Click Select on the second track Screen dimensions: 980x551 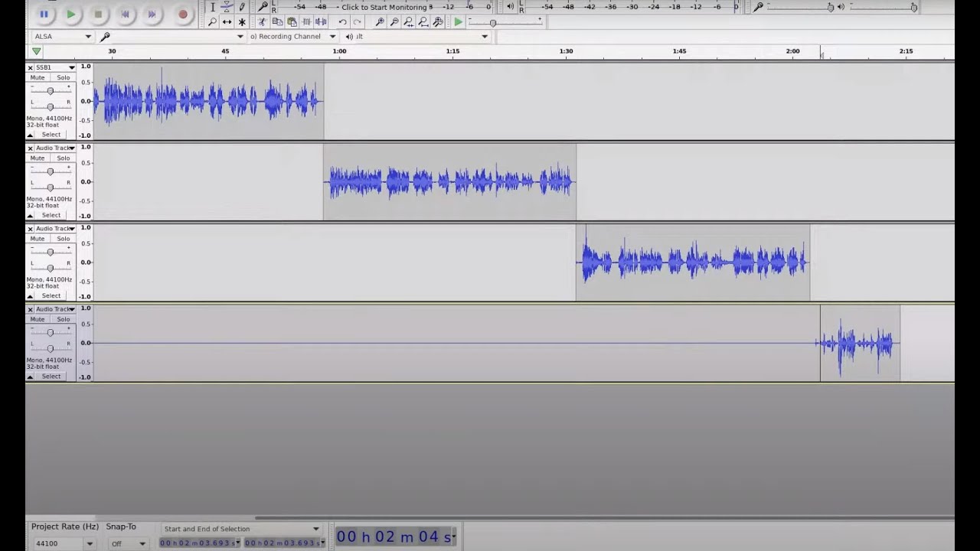(x=51, y=215)
